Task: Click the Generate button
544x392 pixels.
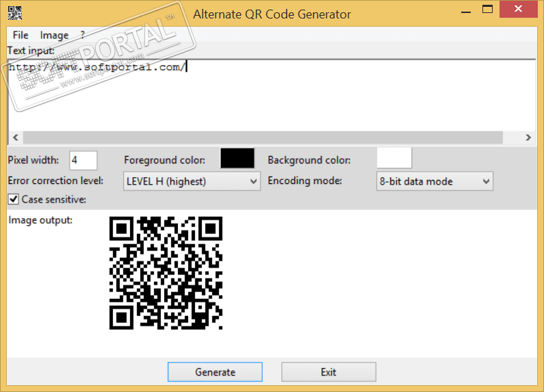Action: [215, 372]
